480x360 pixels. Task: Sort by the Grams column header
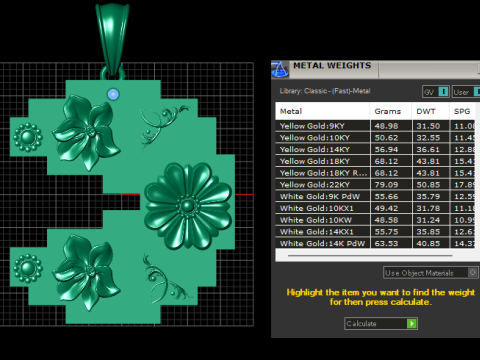391,111
